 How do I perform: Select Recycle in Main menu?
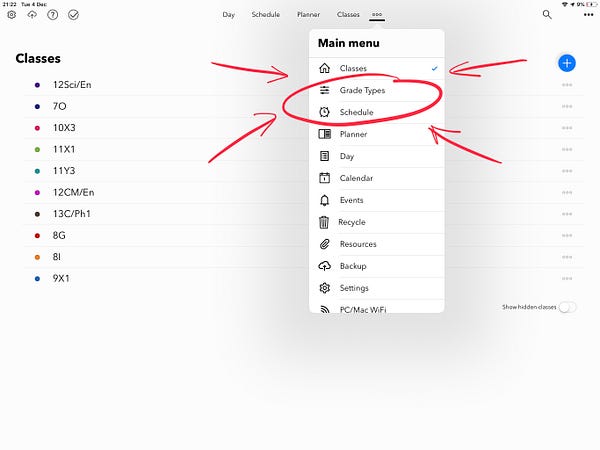[x=377, y=222]
